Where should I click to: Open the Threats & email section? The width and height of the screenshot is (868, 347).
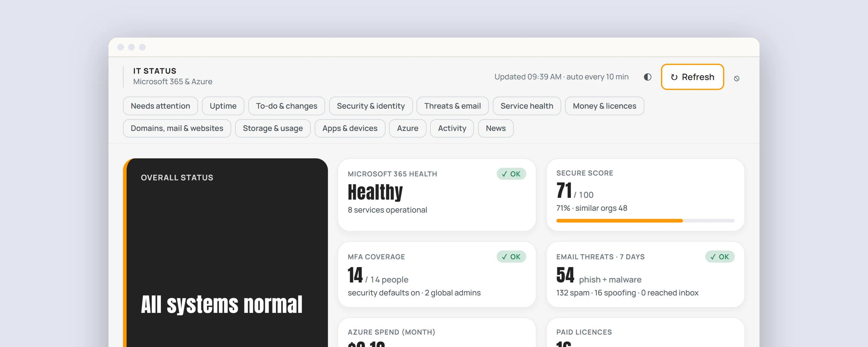tap(452, 106)
